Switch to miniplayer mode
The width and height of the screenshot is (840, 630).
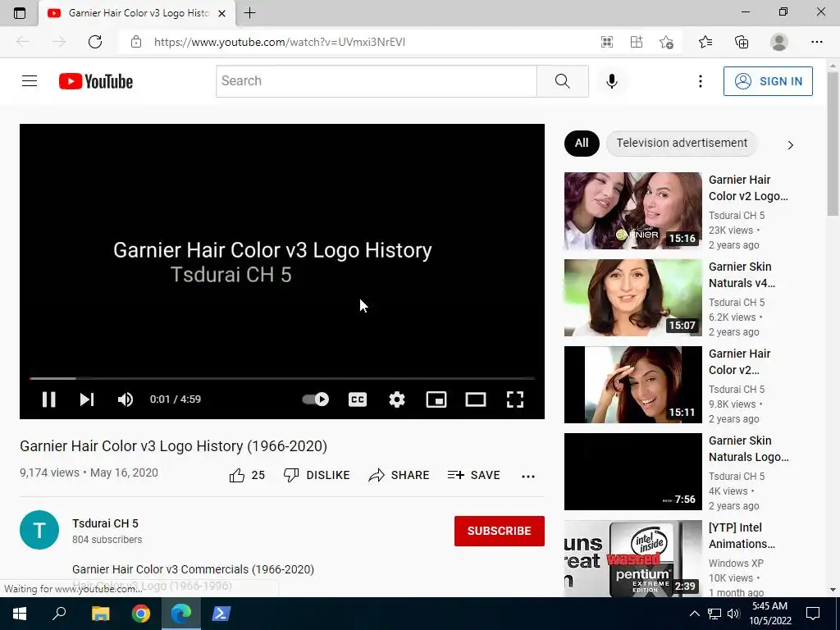tap(436, 399)
